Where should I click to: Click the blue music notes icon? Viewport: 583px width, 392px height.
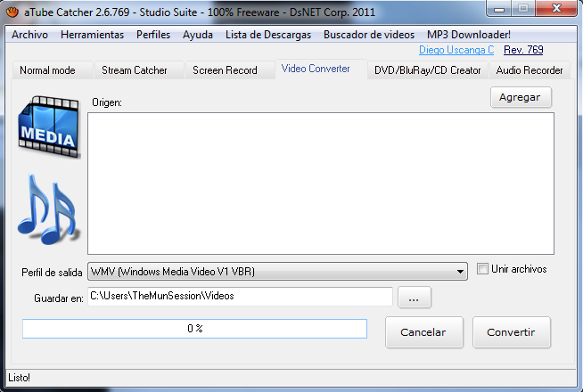tap(48, 209)
